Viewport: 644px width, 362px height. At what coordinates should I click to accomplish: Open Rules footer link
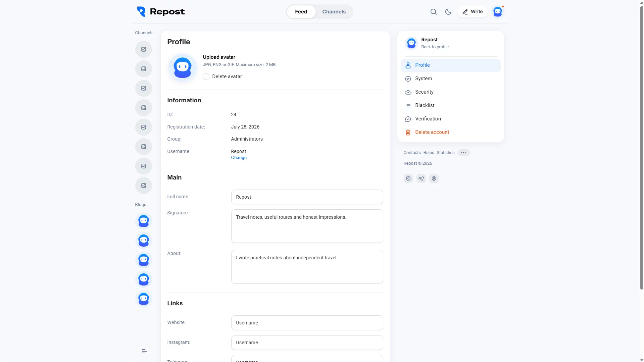429,153
